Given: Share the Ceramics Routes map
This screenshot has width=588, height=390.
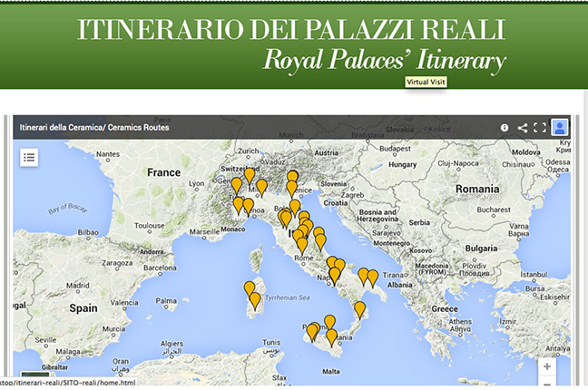Looking at the screenshot, I should (522, 128).
